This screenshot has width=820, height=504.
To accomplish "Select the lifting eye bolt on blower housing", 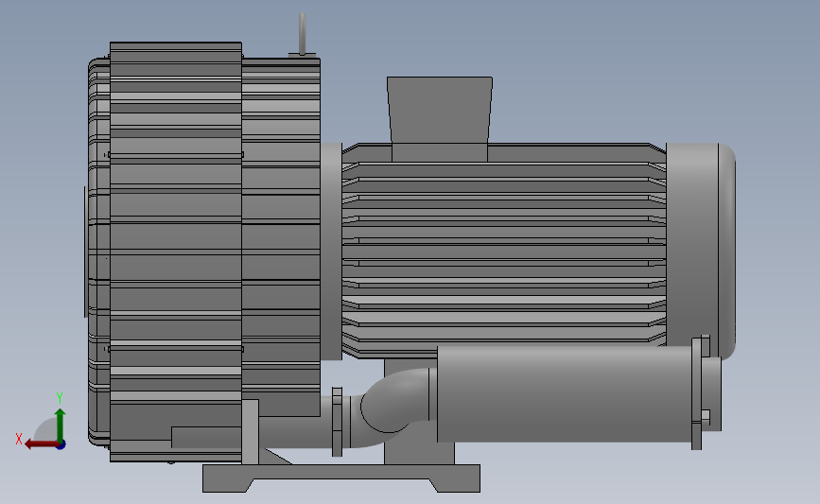I will coord(303,34).
